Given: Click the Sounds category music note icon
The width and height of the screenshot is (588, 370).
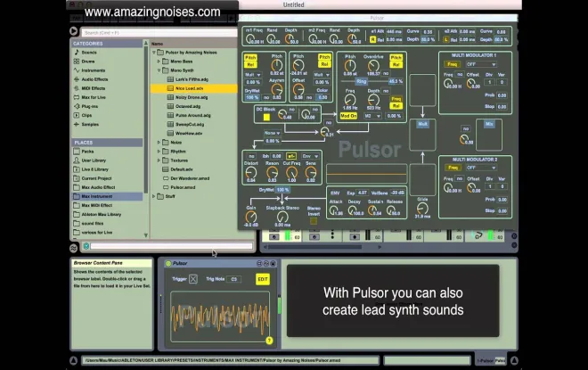Looking at the screenshot, I should 77,53.
